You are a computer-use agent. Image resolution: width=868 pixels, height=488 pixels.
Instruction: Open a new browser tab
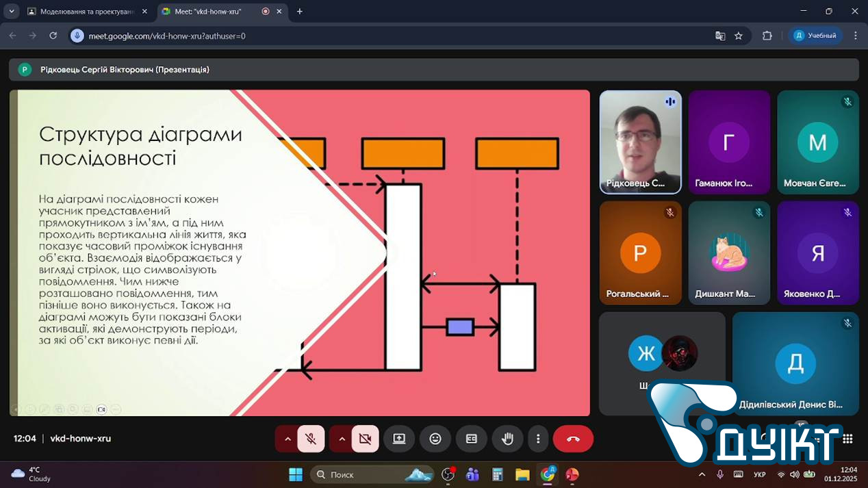300,12
